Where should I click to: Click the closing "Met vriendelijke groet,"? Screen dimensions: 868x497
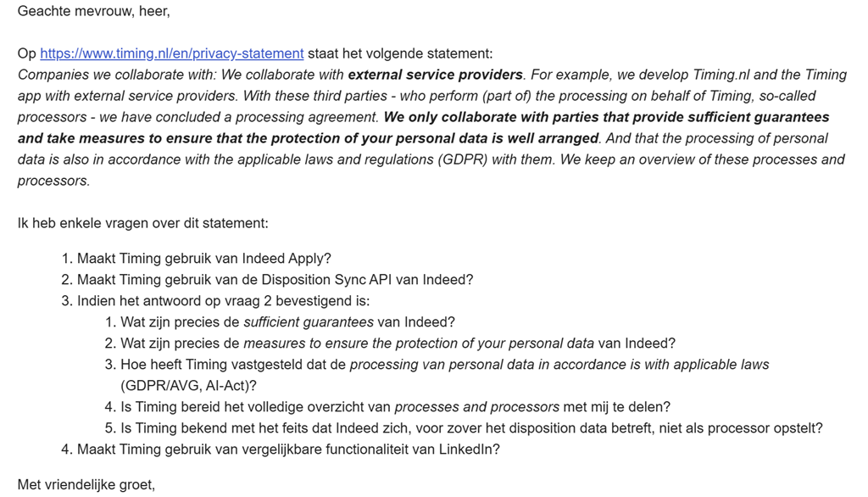[x=86, y=485]
